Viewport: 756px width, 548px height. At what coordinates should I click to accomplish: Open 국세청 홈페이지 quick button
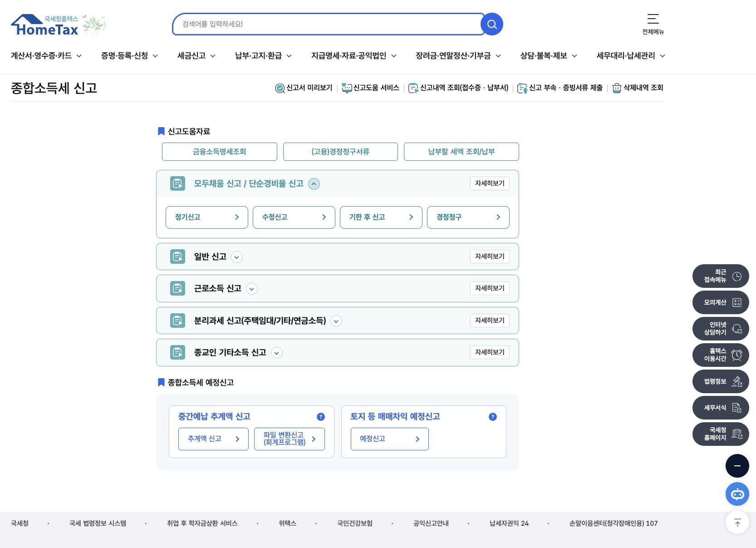(x=721, y=434)
